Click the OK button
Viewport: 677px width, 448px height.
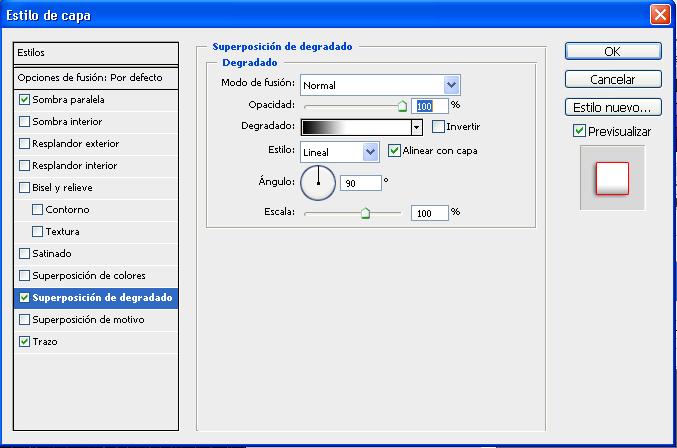click(612, 51)
